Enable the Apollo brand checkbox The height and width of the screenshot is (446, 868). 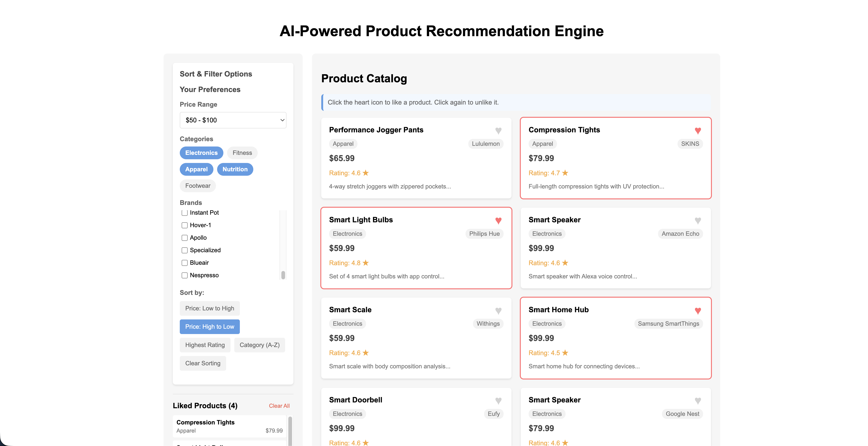[x=185, y=237]
